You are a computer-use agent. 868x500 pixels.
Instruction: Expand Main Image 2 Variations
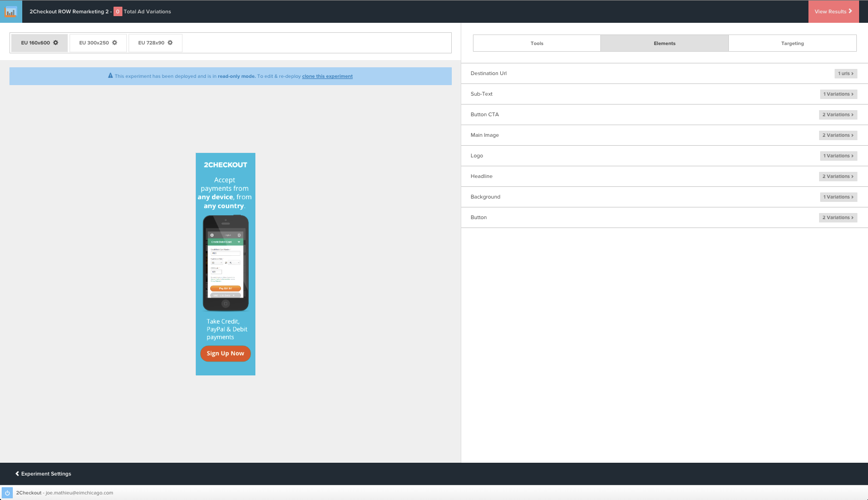(838, 135)
